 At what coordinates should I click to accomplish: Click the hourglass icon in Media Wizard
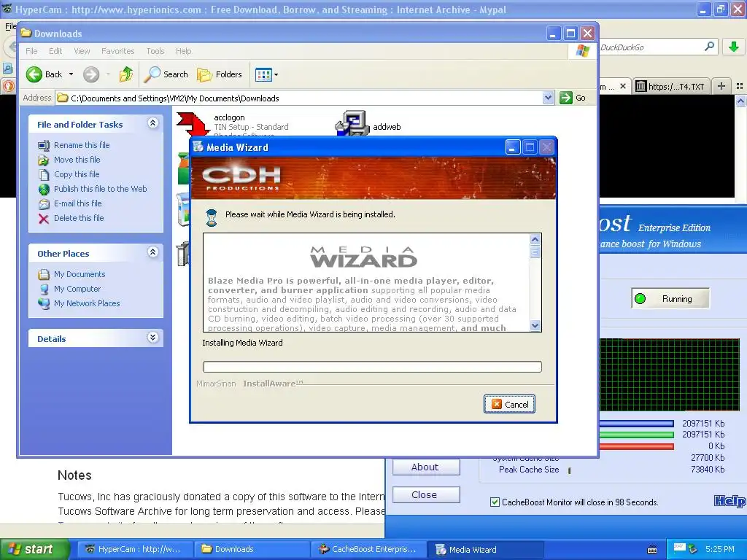212,217
